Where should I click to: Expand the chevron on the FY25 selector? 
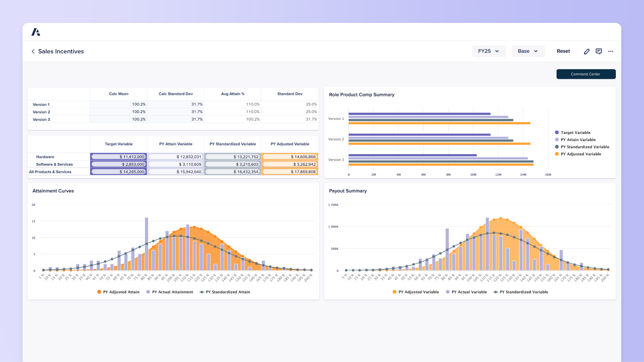497,51
